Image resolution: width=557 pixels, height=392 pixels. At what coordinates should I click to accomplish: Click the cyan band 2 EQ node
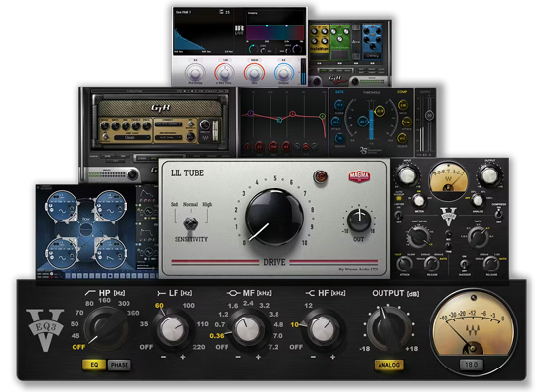279,120
